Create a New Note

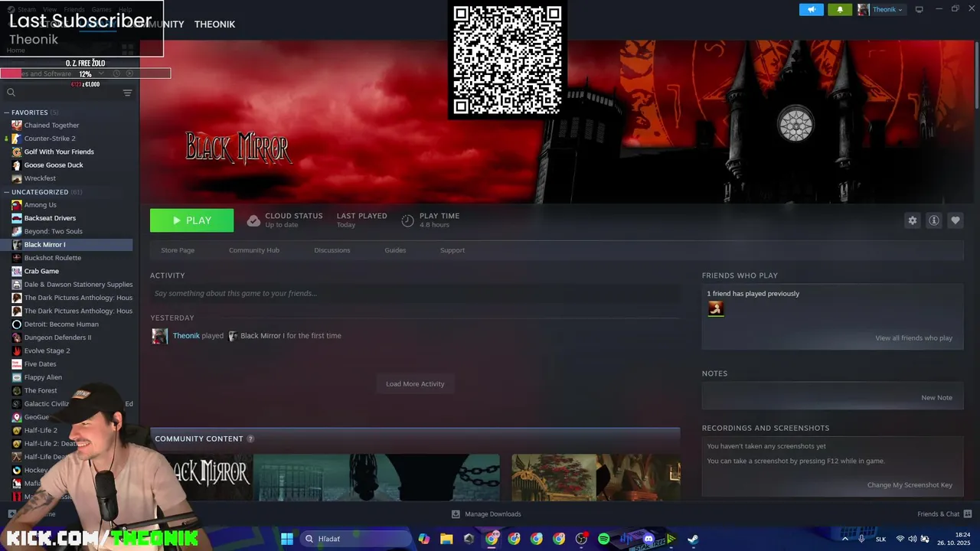[x=936, y=398]
